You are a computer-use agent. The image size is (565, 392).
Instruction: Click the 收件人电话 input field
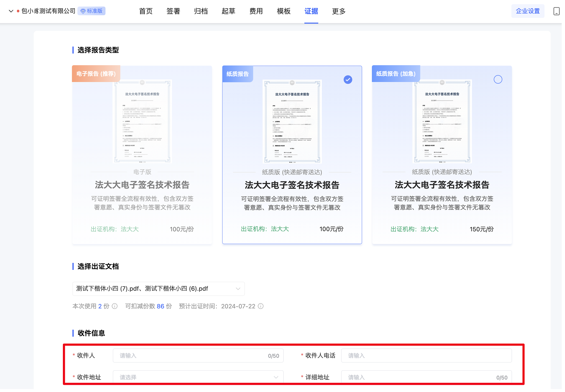coord(427,356)
